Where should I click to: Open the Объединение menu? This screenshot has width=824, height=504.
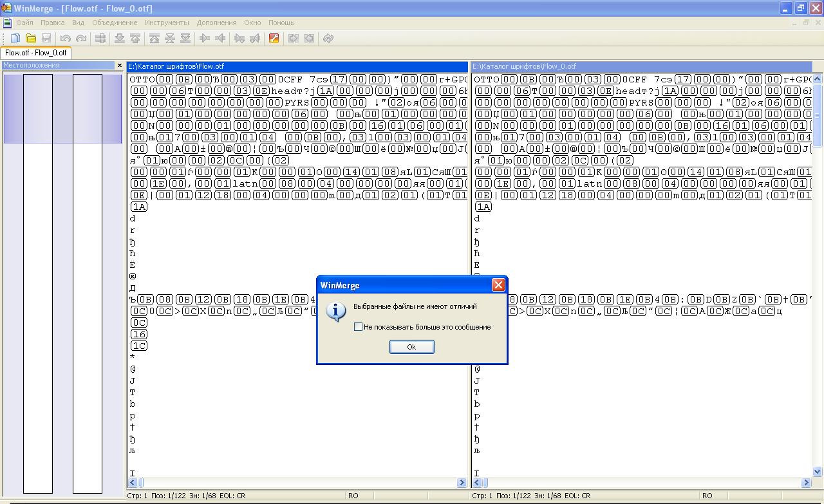pos(115,23)
